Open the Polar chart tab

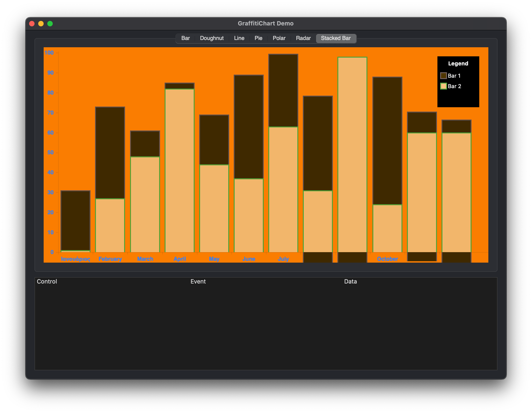[x=279, y=38]
